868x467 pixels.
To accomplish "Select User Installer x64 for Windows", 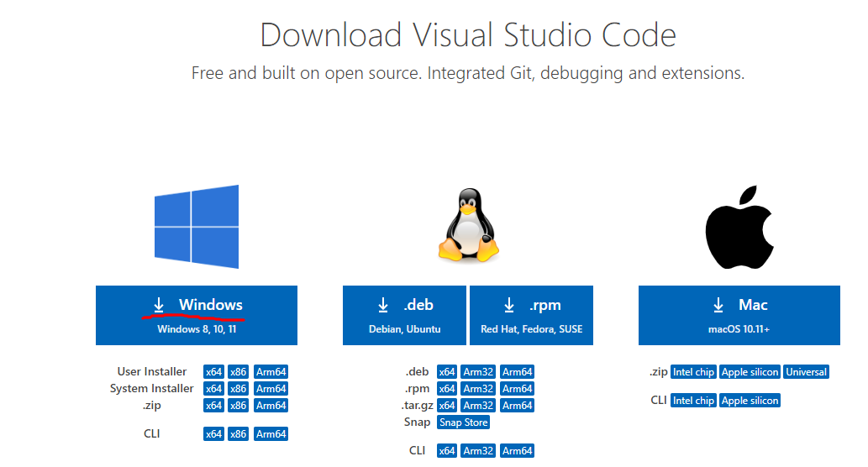I will tap(213, 372).
